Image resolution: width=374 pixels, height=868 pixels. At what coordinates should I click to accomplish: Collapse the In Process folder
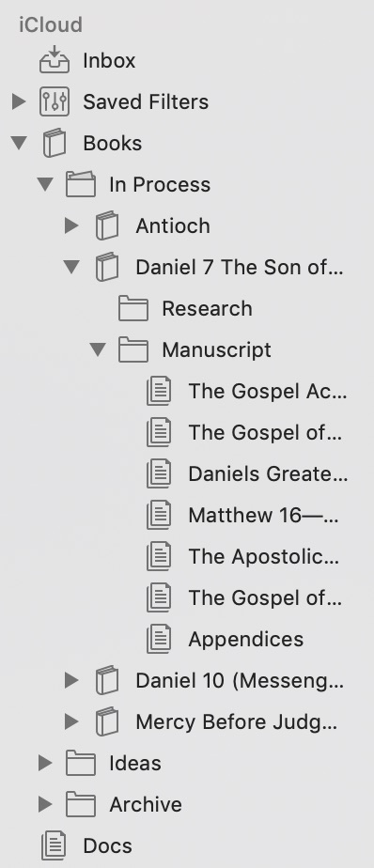pos(45,184)
